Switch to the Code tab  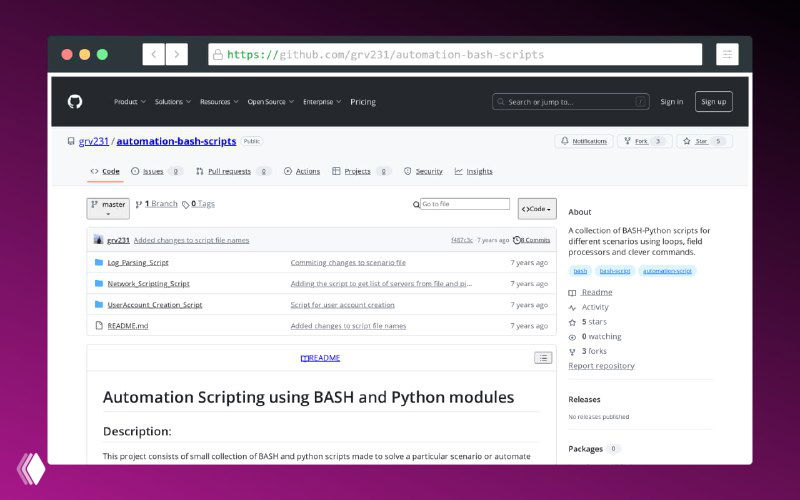105,171
